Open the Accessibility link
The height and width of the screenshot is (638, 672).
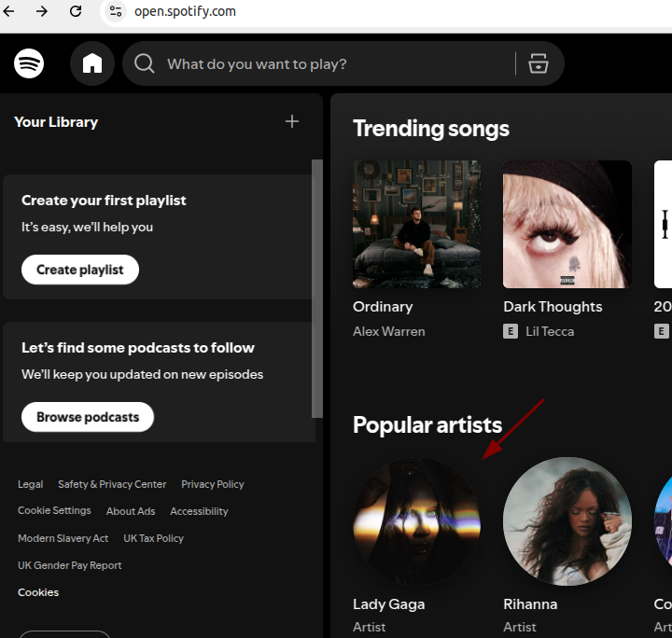[199, 511]
